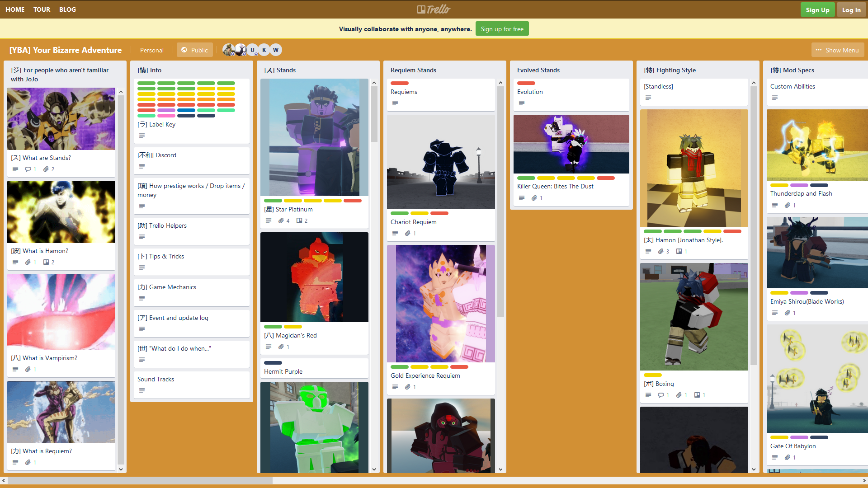Click the Trello logo in header
Image resolution: width=868 pixels, height=488 pixels.
(434, 9)
